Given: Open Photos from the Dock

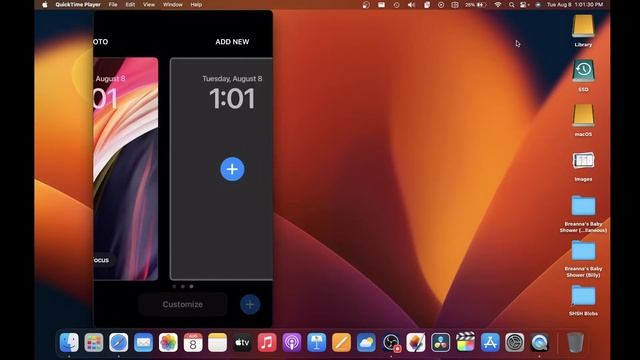Looking at the screenshot, I should (x=168, y=342).
